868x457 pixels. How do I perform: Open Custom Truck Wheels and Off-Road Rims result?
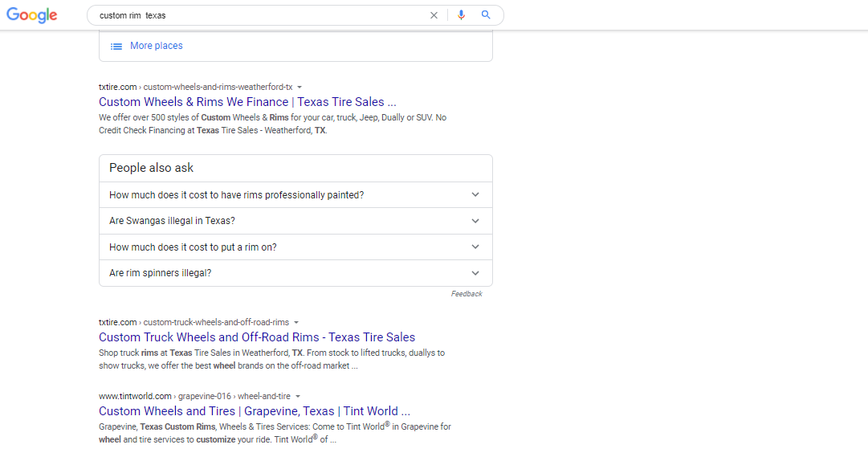(257, 337)
